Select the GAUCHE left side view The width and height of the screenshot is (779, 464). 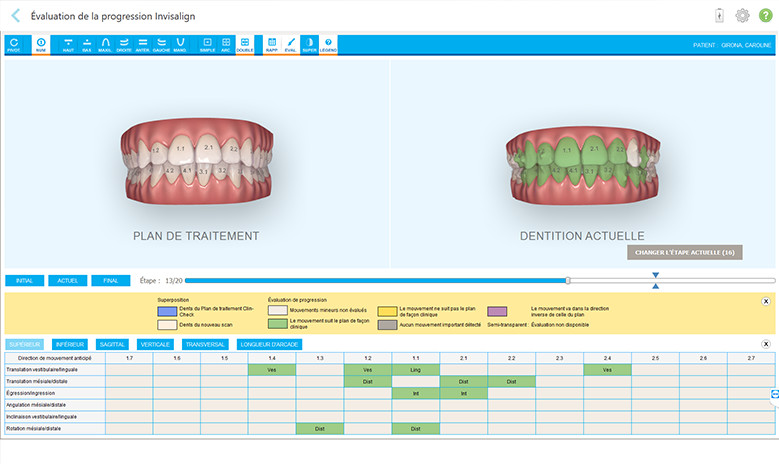click(x=161, y=45)
